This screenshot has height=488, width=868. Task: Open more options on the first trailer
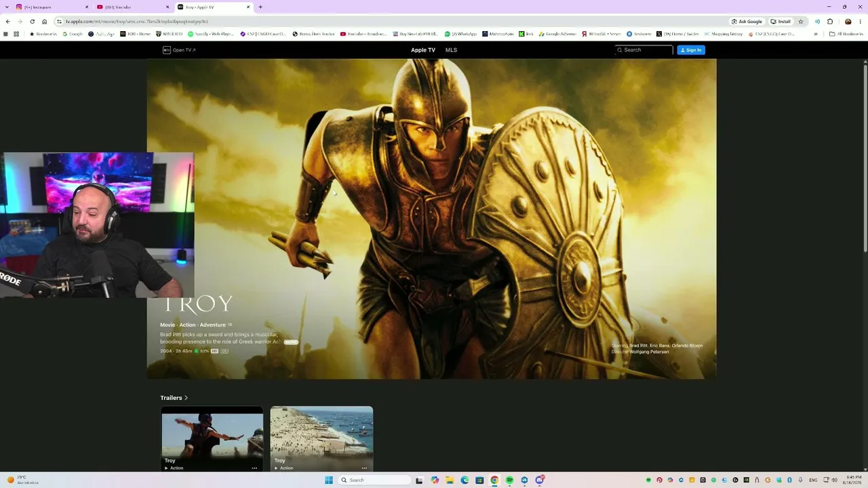pyautogui.click(x=254, y=468)
